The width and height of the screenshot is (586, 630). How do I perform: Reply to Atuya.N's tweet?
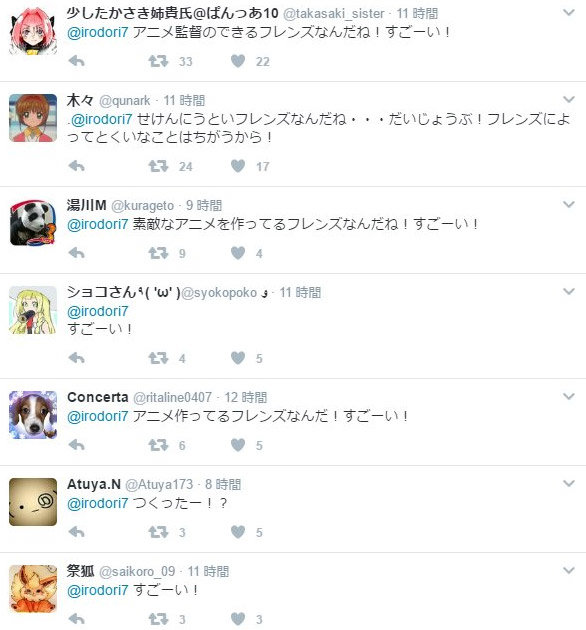coord(76,532)
